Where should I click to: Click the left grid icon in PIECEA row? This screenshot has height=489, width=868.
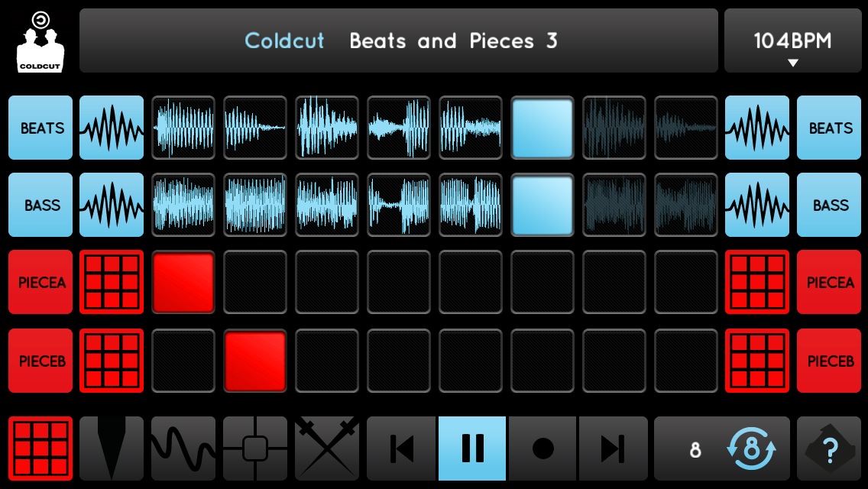tap(112, 283)
